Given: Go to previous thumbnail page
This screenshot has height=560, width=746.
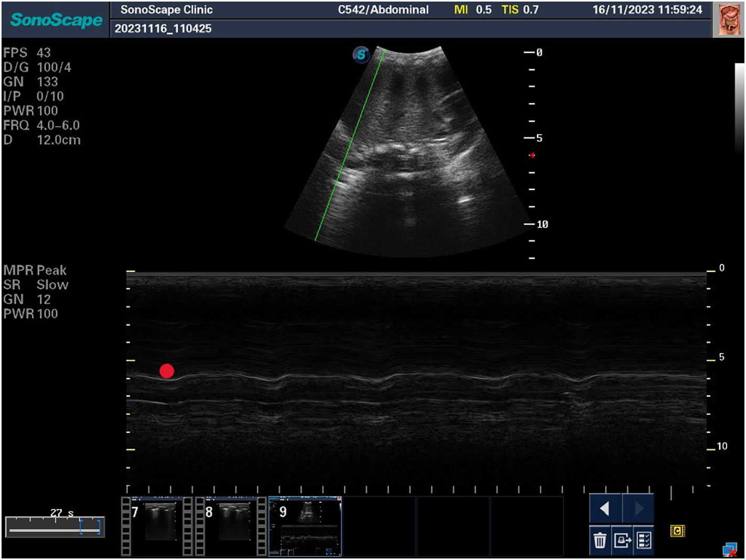Looking at the screenshot, I should pos(605,509).
